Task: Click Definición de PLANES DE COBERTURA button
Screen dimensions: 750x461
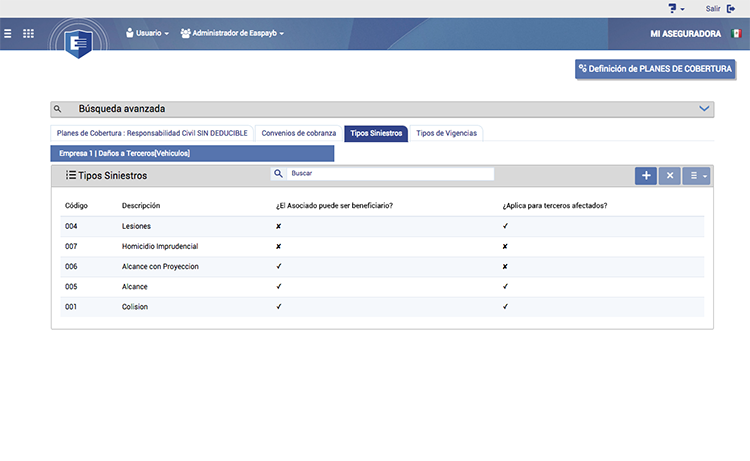Action: tap(655, 69)
